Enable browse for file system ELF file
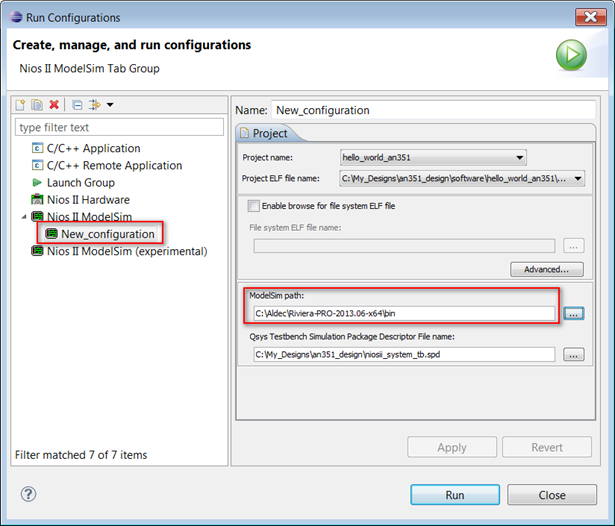615x526 pixels. pos(253,206)
